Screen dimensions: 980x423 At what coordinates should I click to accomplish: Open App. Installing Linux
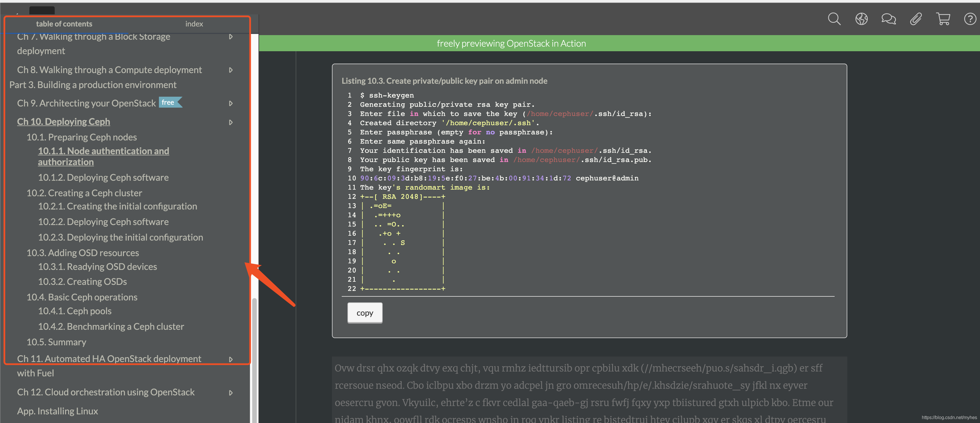[58, 411]
